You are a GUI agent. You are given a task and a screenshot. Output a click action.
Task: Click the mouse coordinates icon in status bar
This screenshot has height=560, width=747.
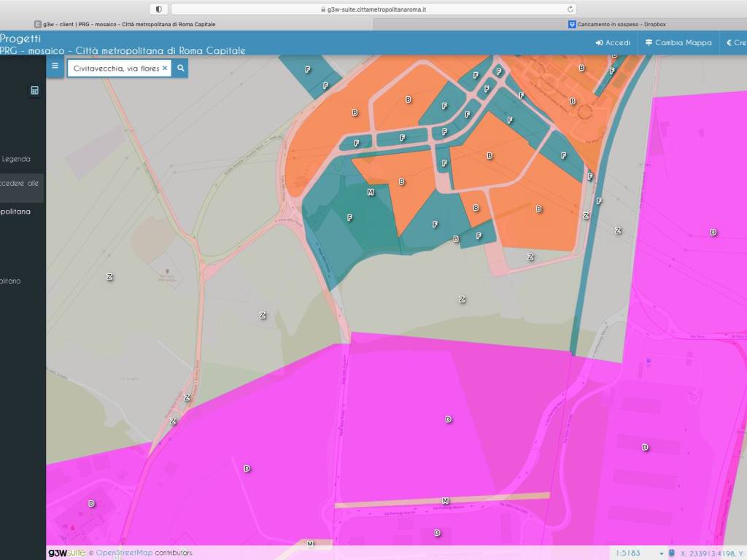[x=672, y=553]
